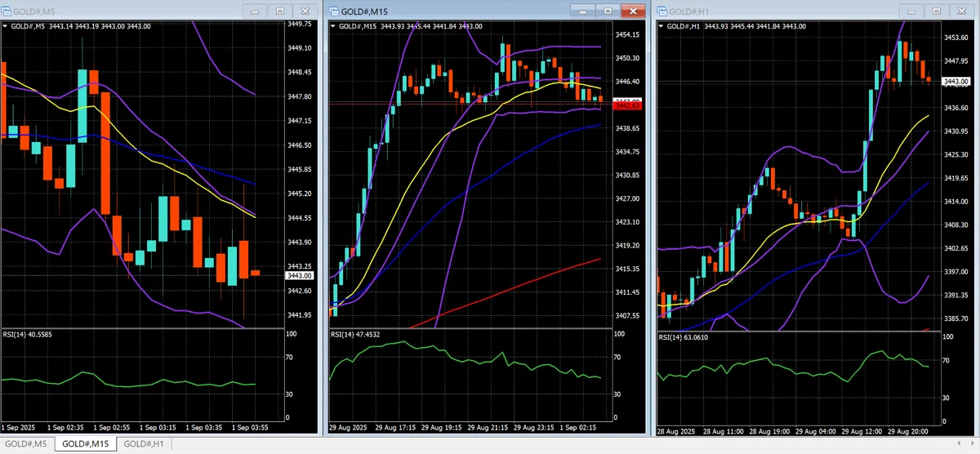
Task: Expand the triangle arrow beside GOLD#,H1 chart label
Action: point(661,26)
